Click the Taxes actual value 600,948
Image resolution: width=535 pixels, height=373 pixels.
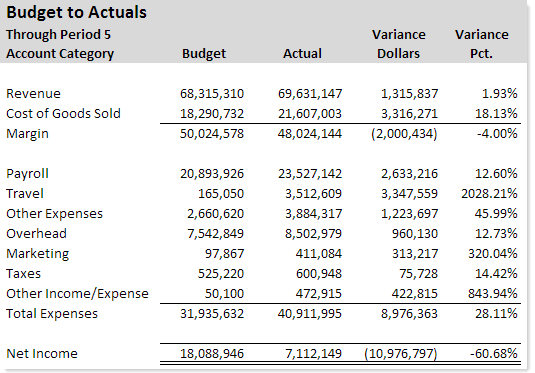pos(319,274)
